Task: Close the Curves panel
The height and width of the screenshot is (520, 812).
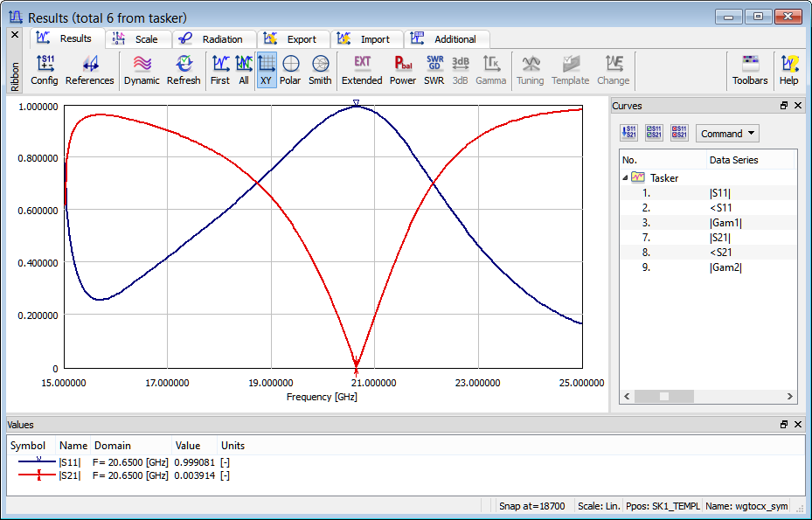Action: [x=798, y=106]
